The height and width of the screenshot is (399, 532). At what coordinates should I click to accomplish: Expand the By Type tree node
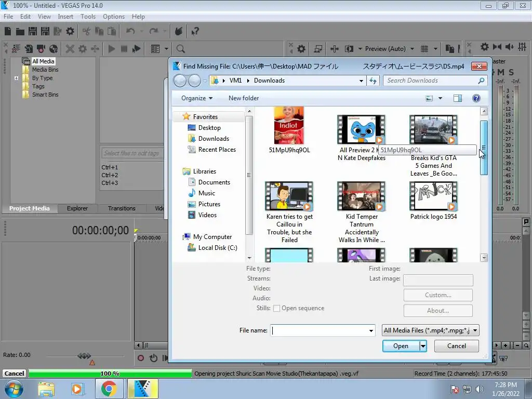pos(16,78)
